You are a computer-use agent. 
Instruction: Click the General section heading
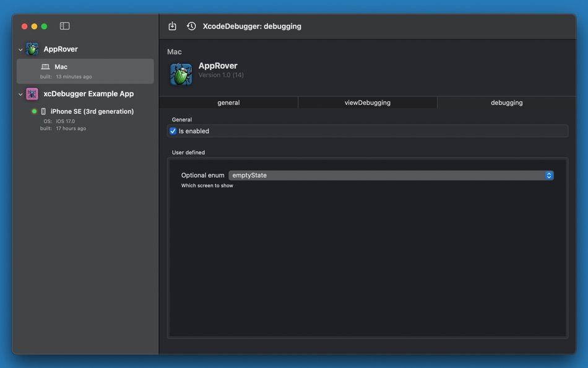(x=182, y=120)
